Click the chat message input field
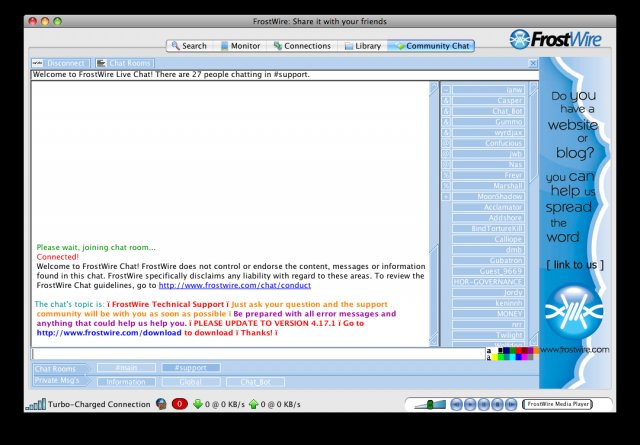Screen dimensions: 640x445 pyautogui.click(x=258, y=354)
